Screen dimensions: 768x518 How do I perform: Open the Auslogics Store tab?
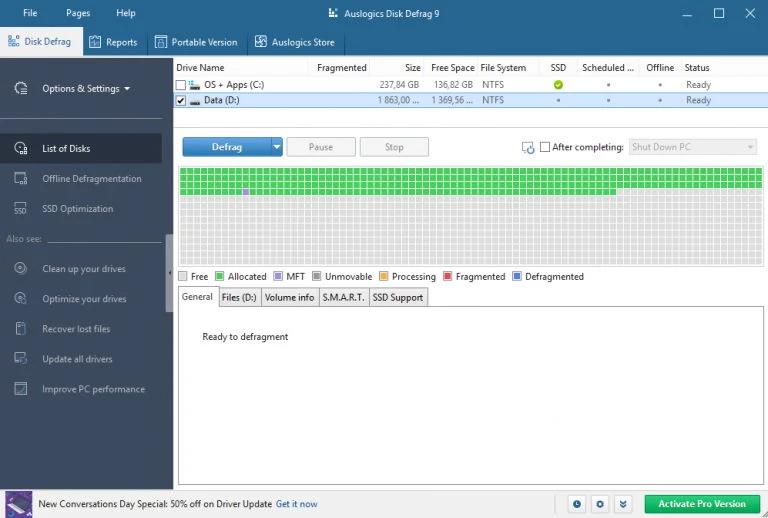(x=295, y=42)
